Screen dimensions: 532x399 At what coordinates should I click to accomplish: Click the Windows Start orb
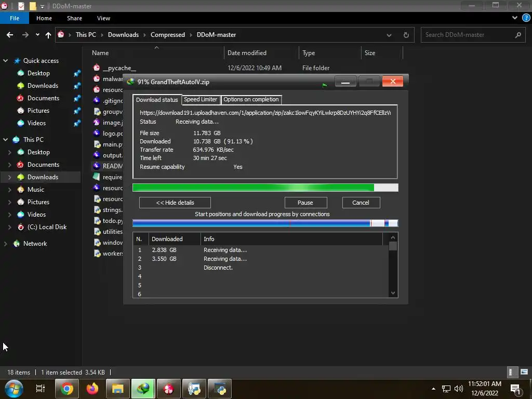(14, 389)
